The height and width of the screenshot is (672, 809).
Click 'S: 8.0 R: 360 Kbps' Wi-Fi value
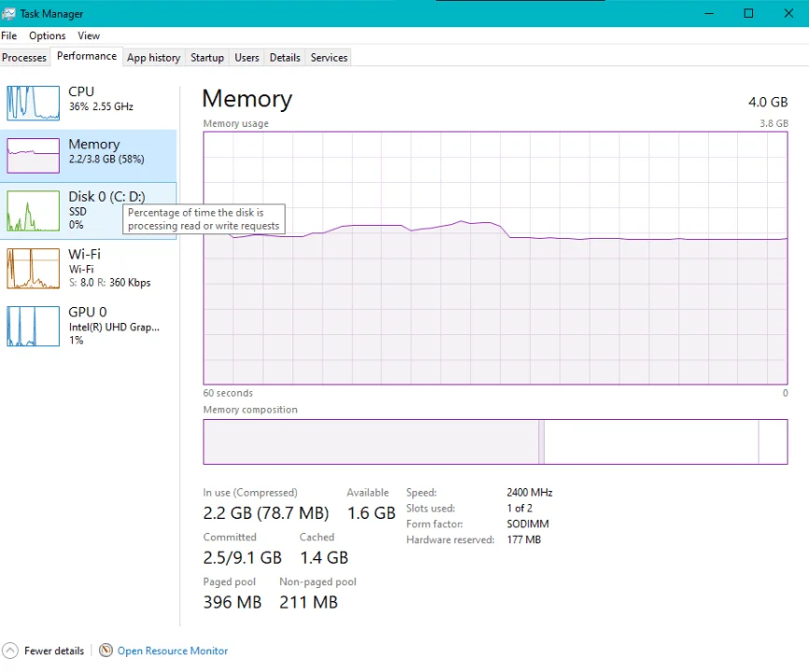(110, 283)
